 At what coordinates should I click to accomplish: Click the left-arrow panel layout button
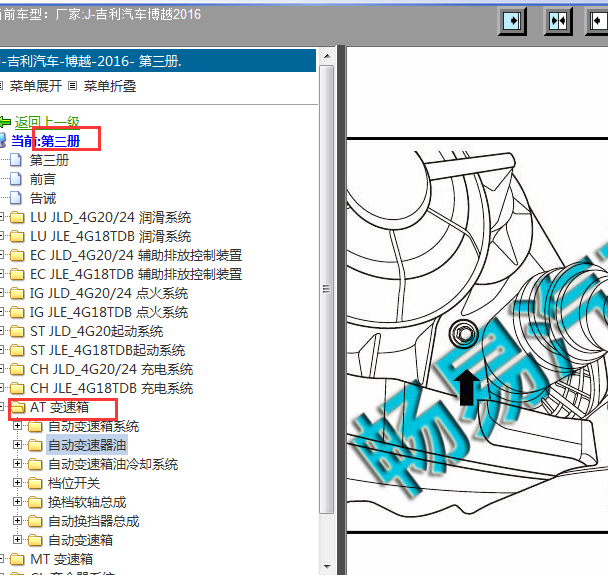pyautogui.click(x=597, y=21)
